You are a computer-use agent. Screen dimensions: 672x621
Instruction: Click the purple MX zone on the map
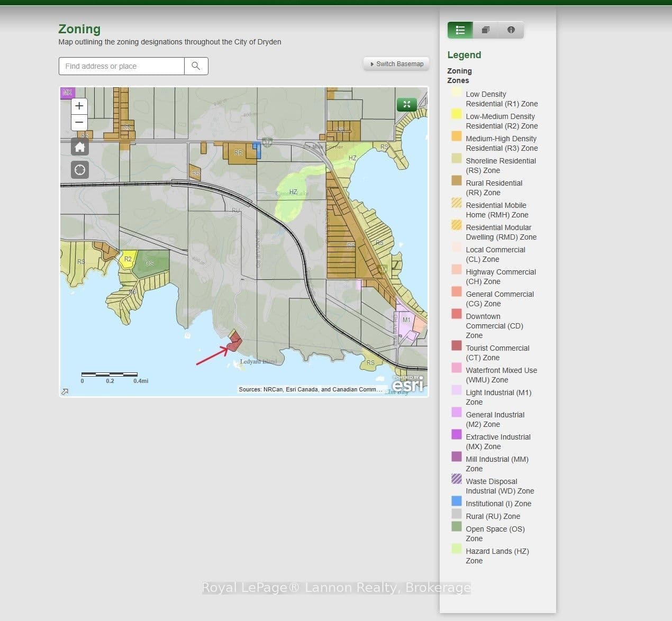(x=67, y=93)
